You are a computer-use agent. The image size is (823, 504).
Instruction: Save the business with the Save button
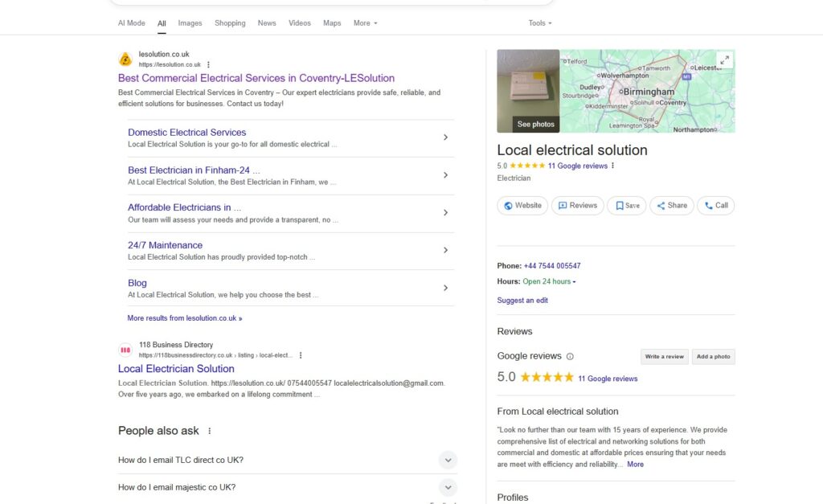[x=627, y=206]
